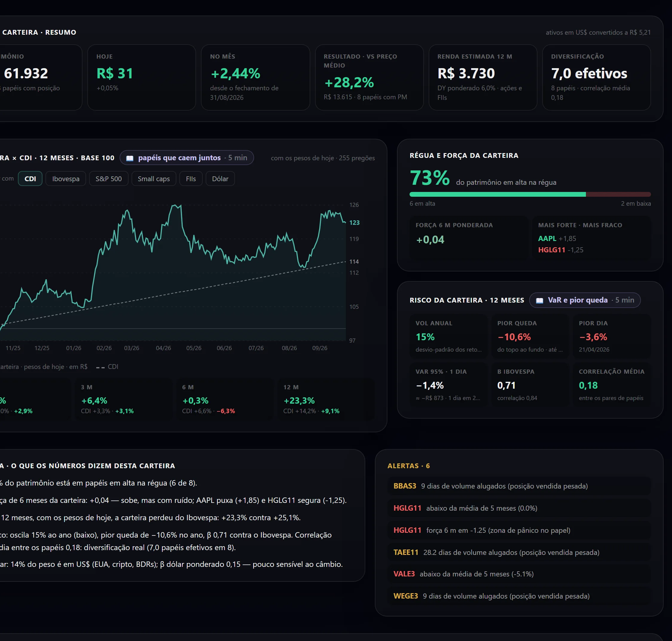The height and width of the screenshot is (641, 672).
Task: Open the 'VaR e pior queda' 5 min lesson
Action: pos(585,300)
